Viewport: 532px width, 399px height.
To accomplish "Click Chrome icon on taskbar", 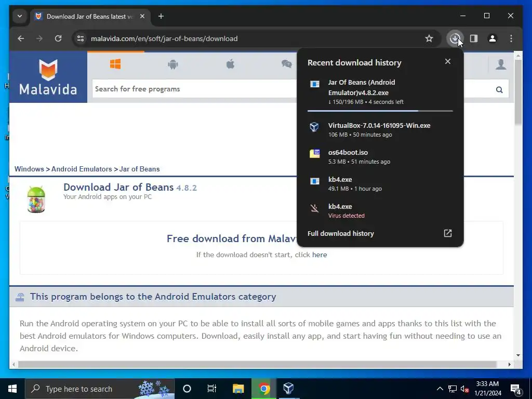I will click(264, 389).
